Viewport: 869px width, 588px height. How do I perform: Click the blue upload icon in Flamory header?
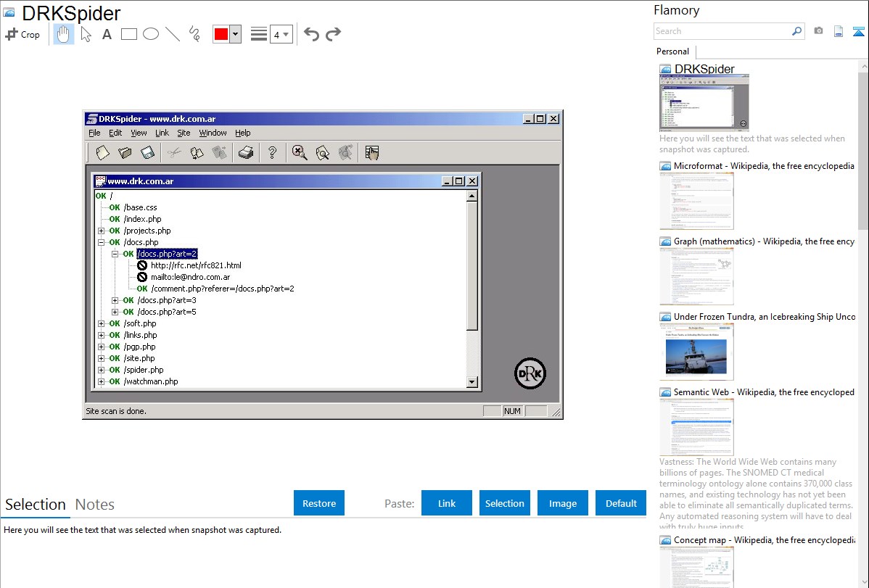[858, 31]
